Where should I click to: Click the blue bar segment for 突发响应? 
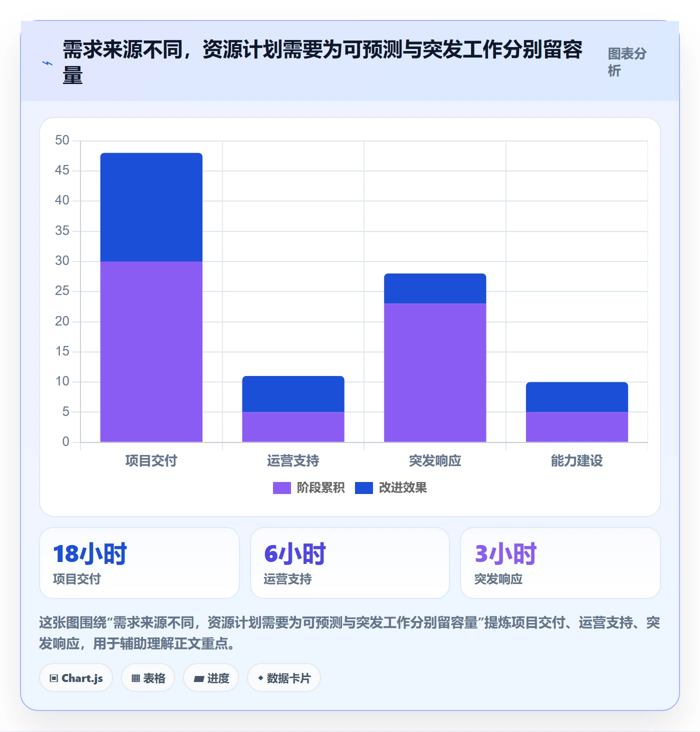coord(435,288)
